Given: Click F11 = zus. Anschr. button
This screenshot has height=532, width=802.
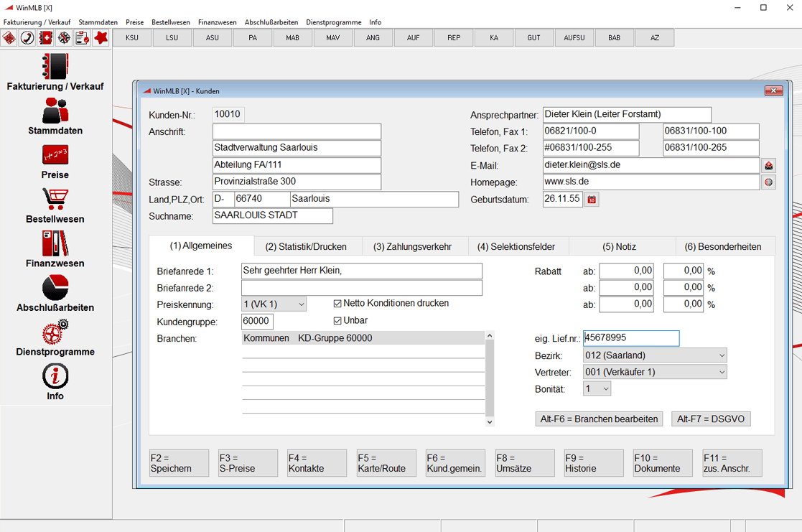Looking at the screenshot, I should point(732,463).
